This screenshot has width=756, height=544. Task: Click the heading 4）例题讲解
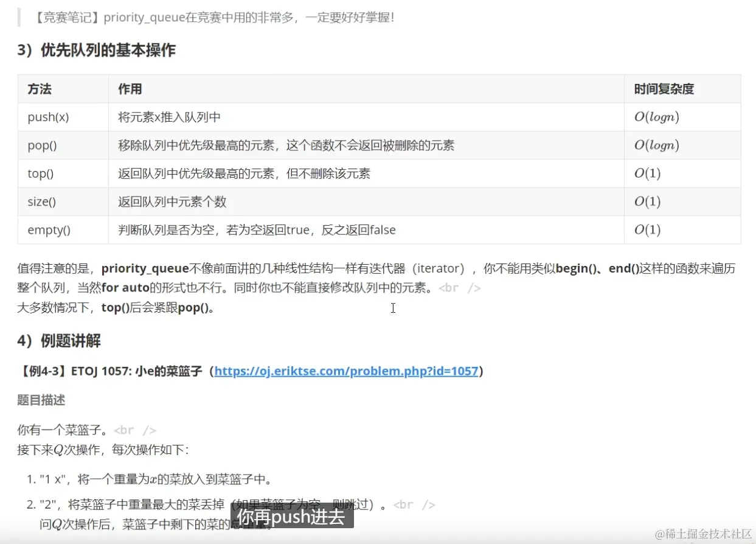[59, 341]
